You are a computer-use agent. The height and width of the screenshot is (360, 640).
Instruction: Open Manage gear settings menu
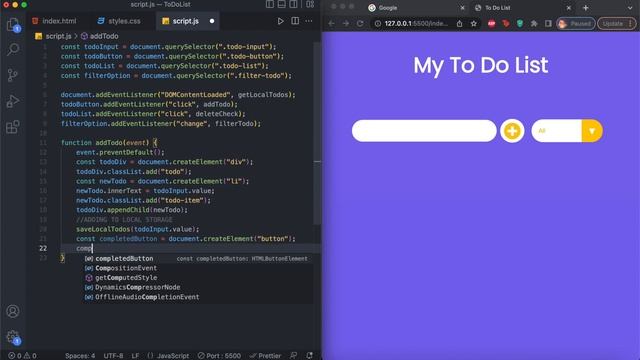tap(13, 337)
